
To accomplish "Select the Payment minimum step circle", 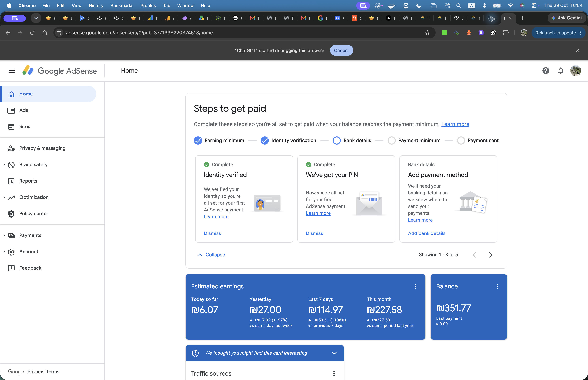I will tap(391, 140).
